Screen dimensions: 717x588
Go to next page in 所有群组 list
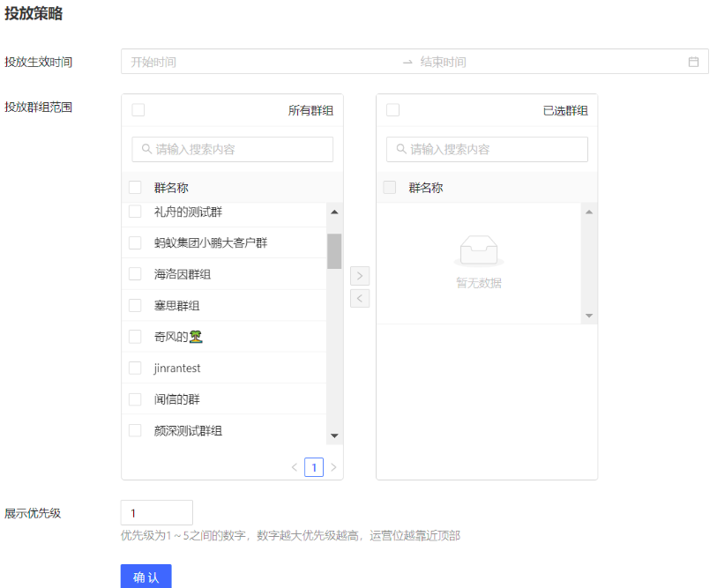click(333, 467)
